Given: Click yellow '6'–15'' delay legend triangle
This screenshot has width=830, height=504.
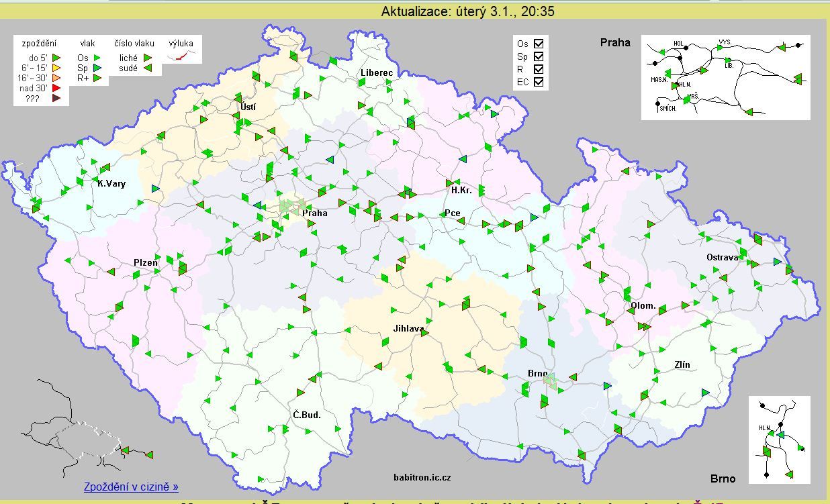Looking at the screenshot, I should pos(56,68).
